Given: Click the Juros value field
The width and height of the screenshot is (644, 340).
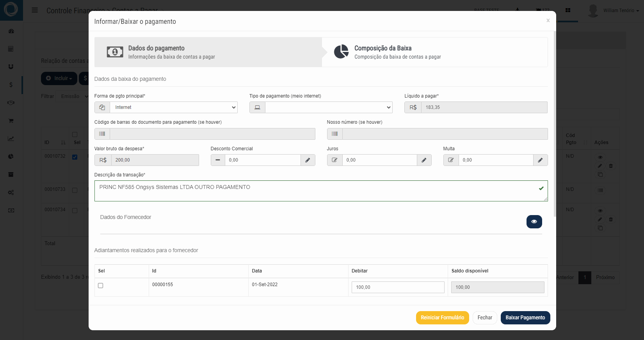Looking at the screenshot, I should click(x=379, y=160).
